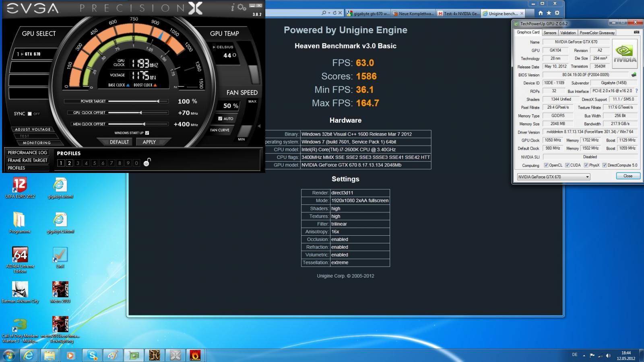Launch LinX desktop shortcut
This screenshot has height=362, width=644.
[60, 257]
